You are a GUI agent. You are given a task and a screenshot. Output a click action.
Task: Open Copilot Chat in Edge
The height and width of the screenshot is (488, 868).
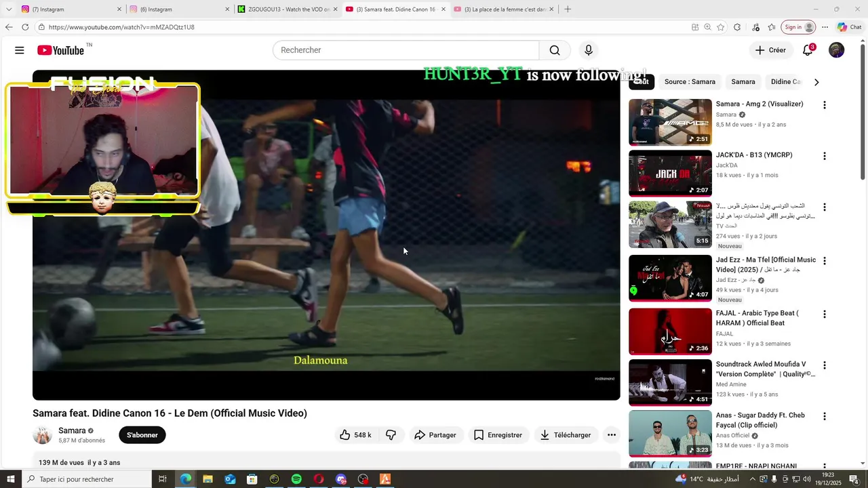tap(849, 27)
